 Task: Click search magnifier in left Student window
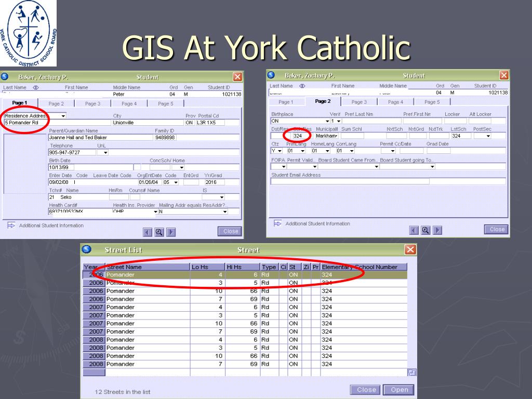click(159, 232)
